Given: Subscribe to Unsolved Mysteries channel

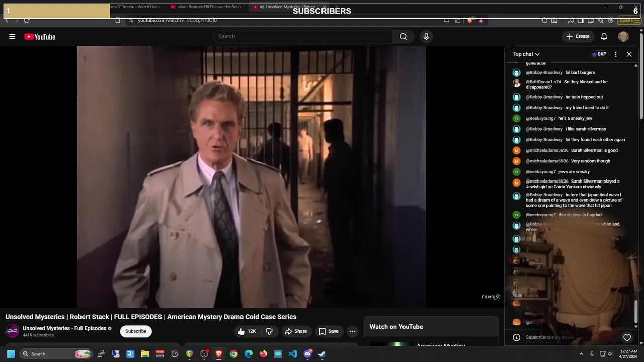Looking at the screenshot, I should tap(136, 331).
